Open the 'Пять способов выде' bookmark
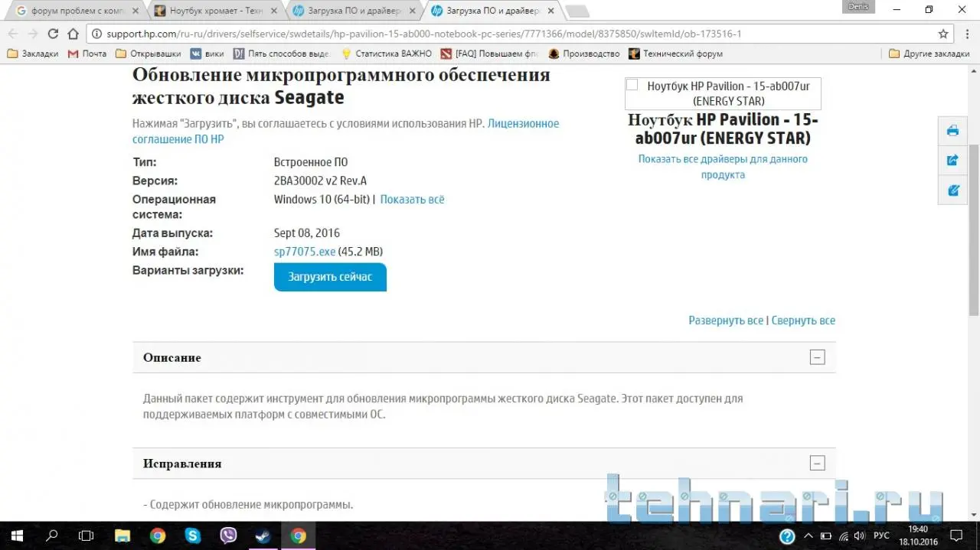This screenshot has width=980, height=550. click(x=281, y=54)
